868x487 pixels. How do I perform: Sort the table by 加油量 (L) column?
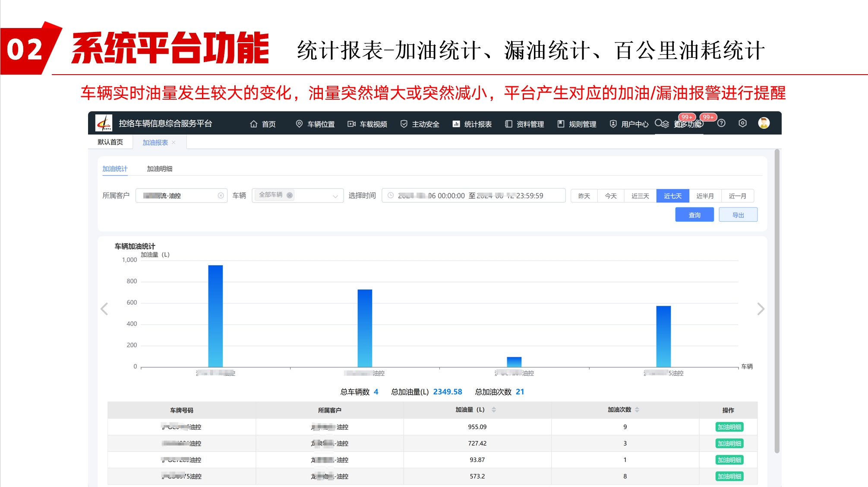coord(493,410)
